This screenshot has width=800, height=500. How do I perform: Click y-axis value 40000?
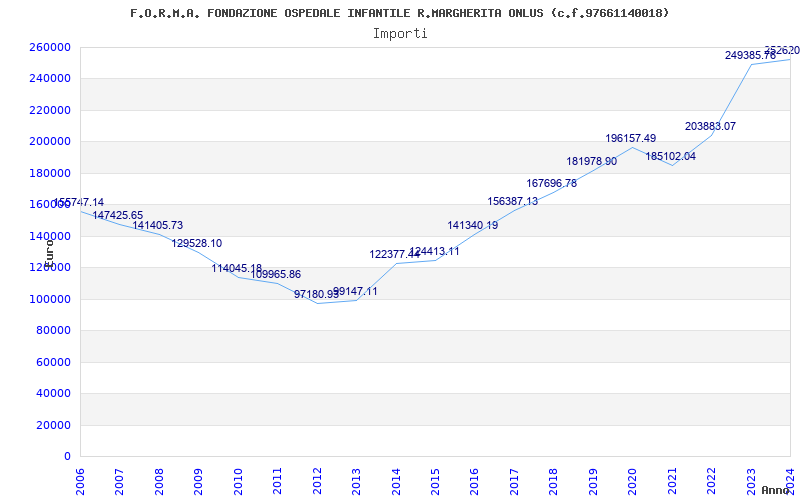(56, 393)
